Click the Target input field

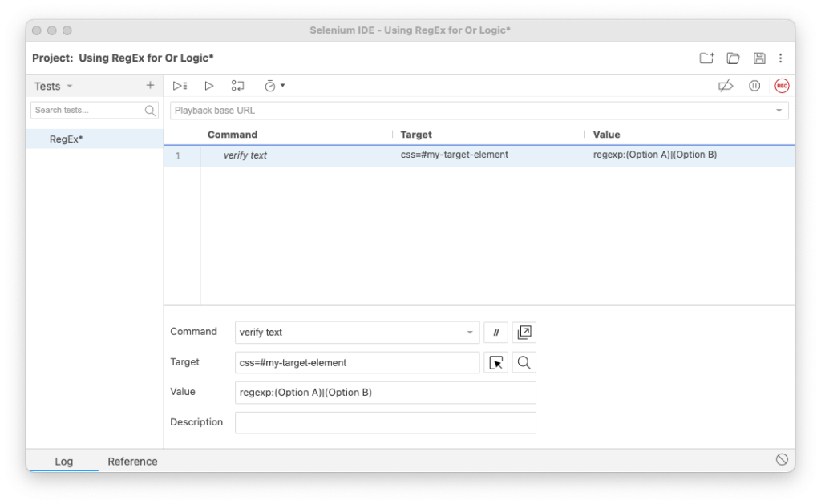click(357, 363)
